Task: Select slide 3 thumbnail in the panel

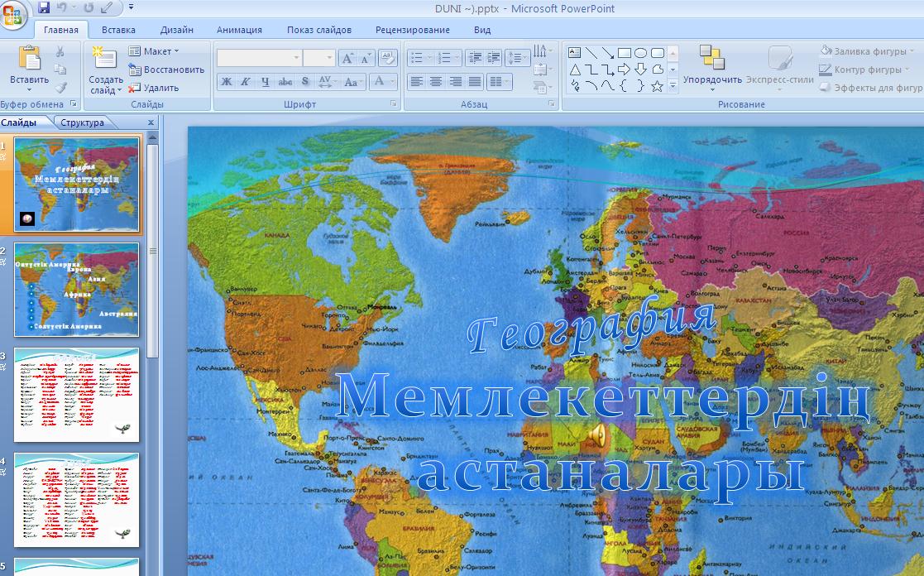Action: [77, 395]
